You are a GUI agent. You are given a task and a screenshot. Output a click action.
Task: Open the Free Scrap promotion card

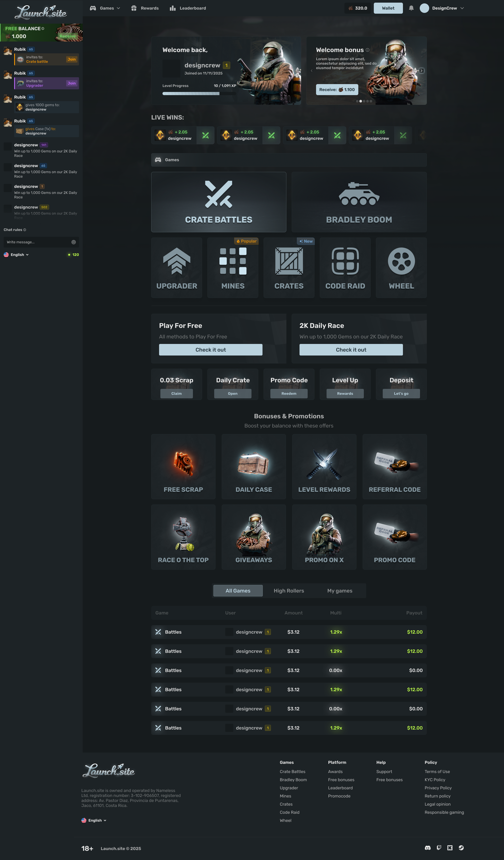[x=183, y=467]
